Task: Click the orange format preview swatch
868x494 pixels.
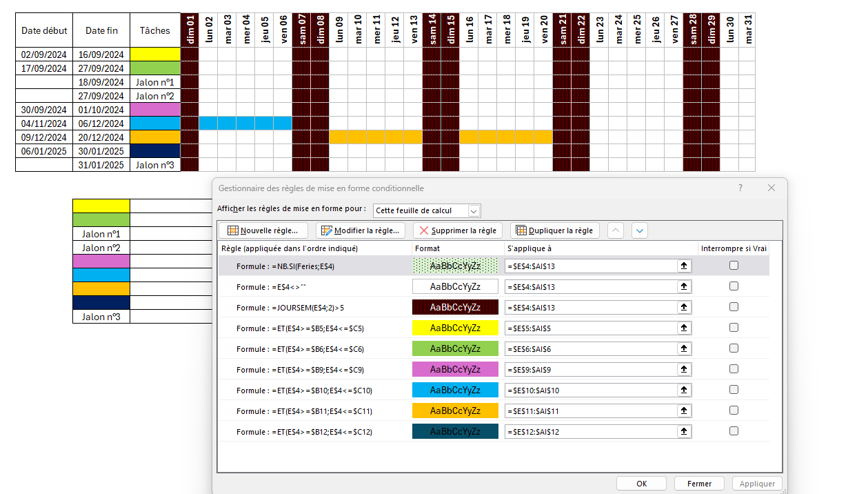Action: [455, 411]
